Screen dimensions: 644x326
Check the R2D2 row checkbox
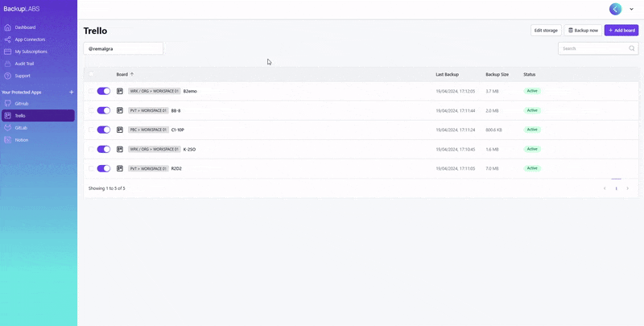pos(91,168)
